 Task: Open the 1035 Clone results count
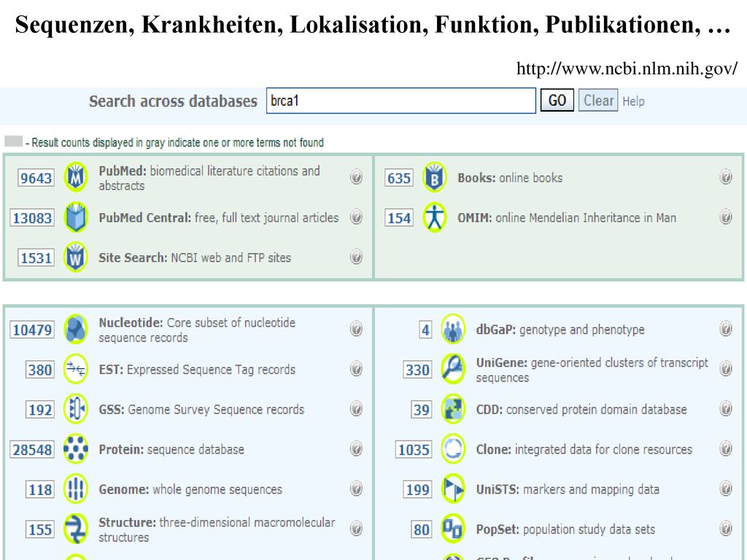coord(414,450)
